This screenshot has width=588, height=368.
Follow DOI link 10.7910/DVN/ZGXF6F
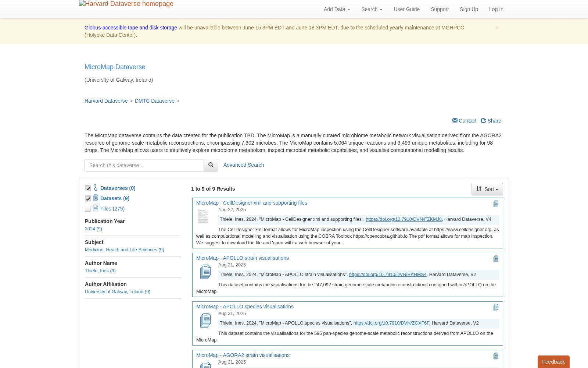click(391, 323)
